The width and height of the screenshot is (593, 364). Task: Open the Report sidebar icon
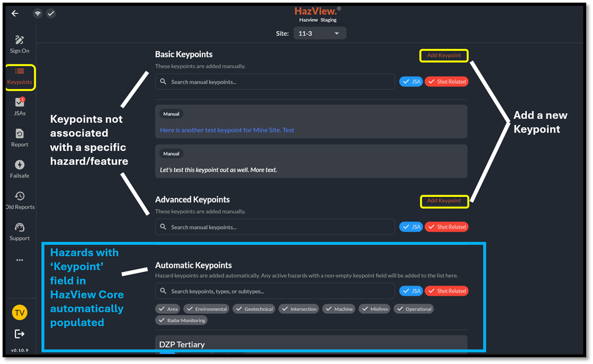coord(20,138)
